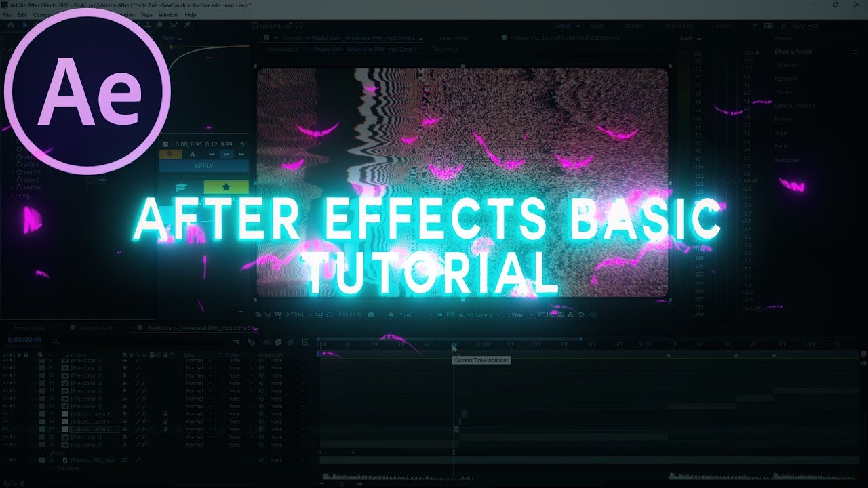
Task: Open the 1 View layout dropdown
Action: click(x=520, y=315)
